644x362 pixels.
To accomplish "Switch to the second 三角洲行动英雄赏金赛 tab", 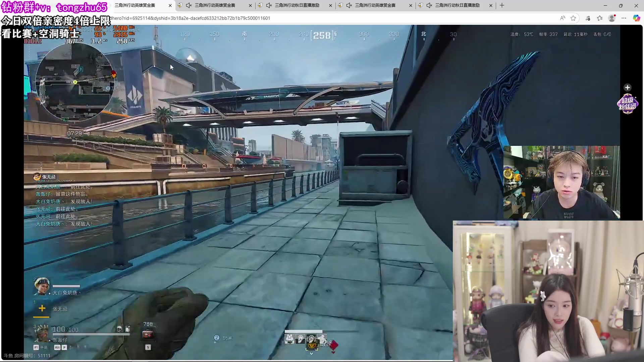I will pyautogui.click(x=215, y=5).
